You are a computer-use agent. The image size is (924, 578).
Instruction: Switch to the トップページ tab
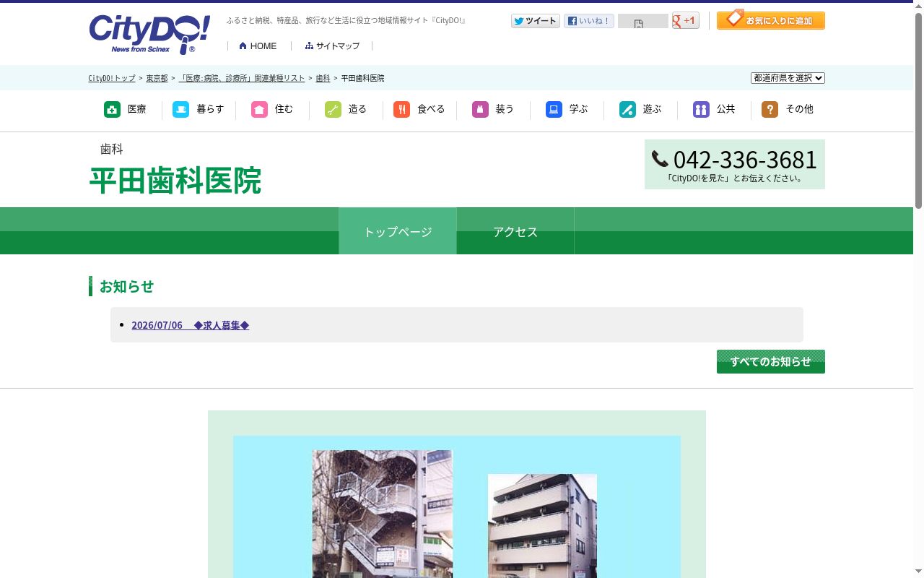tap(398, 231)
